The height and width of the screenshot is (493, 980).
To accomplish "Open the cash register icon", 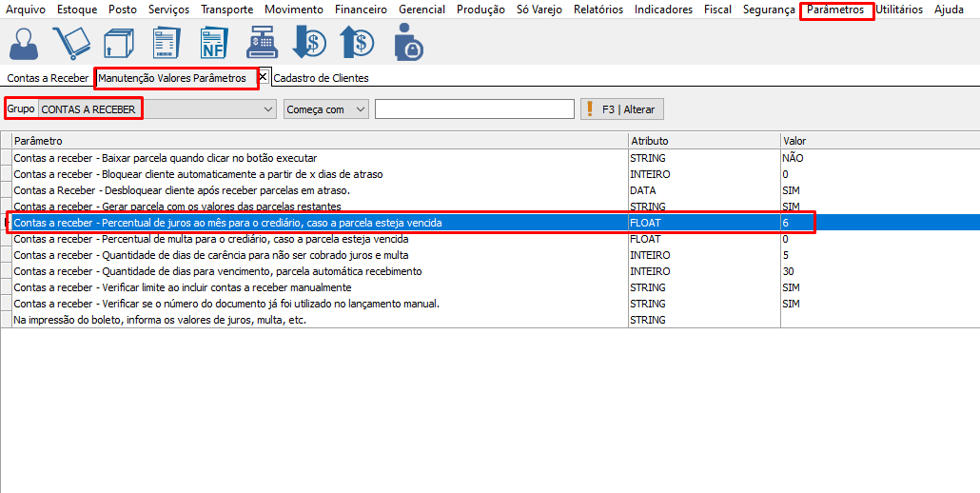I will point(261,43).
